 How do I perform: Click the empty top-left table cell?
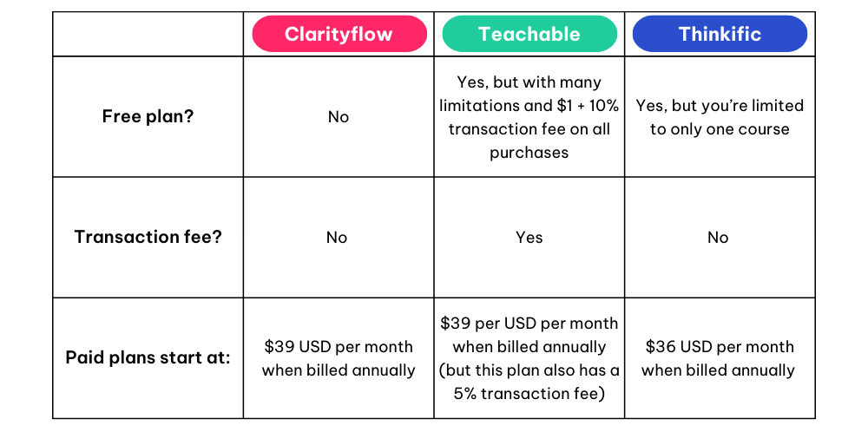(148, 34)
